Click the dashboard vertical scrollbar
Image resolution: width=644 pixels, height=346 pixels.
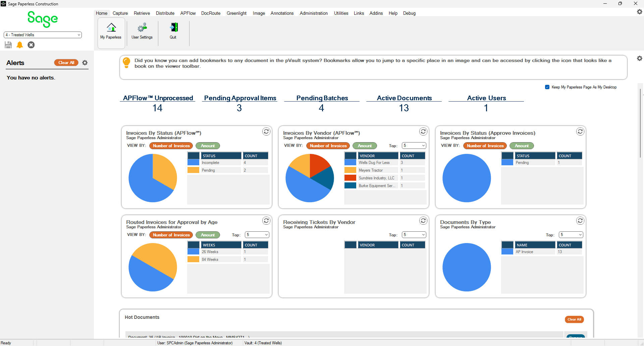pos(640,123)
